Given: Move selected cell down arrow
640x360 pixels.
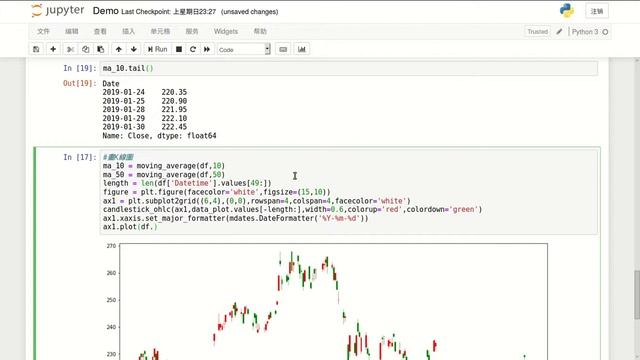Looking at the screenshot, I should (x=133, y=49).
